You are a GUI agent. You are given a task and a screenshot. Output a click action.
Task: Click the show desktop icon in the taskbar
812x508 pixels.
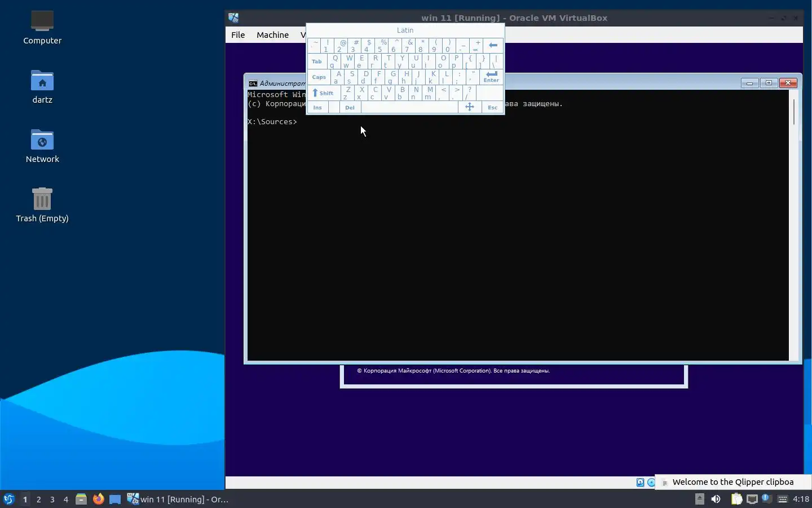point(115,499)
